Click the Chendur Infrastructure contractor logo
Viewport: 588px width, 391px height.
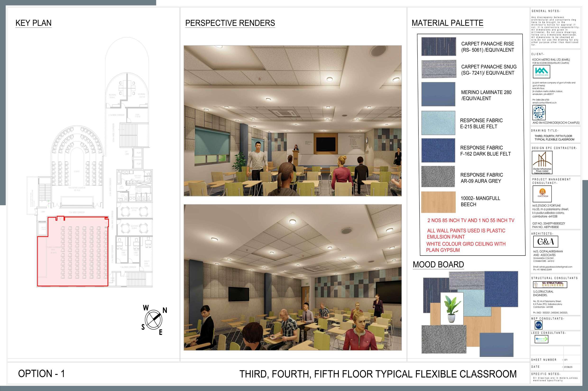click(542, 163)
